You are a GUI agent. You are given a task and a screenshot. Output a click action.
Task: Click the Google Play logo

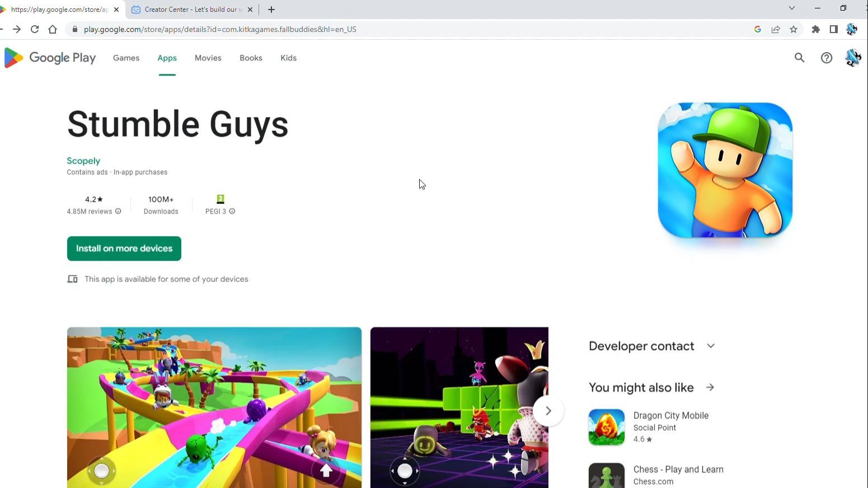[x=50, y=58]
